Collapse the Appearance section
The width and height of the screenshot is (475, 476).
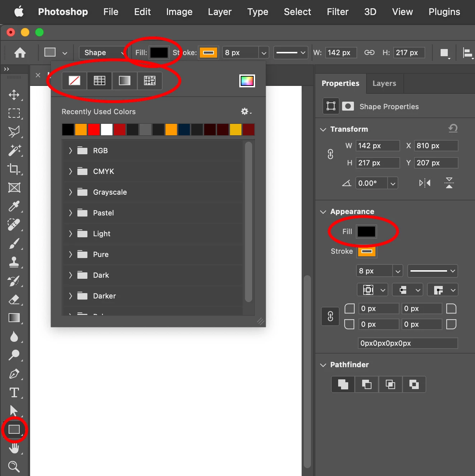(x=323, y=212)
